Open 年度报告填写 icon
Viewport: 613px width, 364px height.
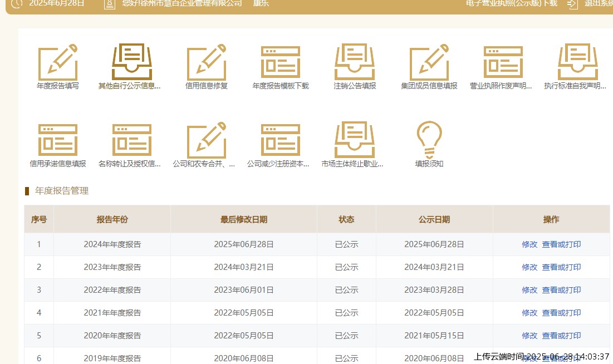(58, 62)
